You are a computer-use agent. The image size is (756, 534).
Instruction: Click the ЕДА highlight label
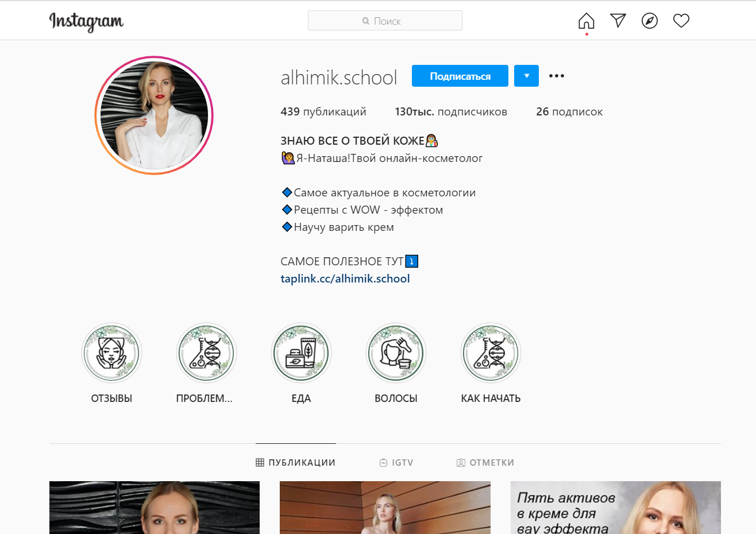[301, 398]
